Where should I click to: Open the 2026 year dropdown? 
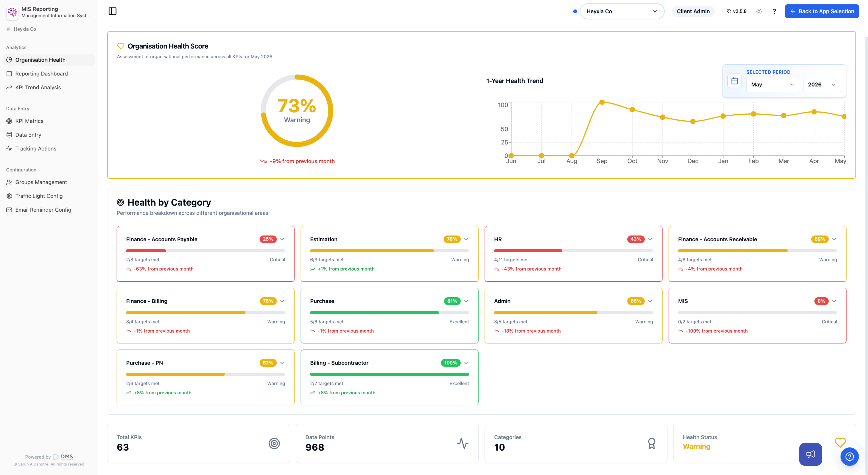point(822,85)
